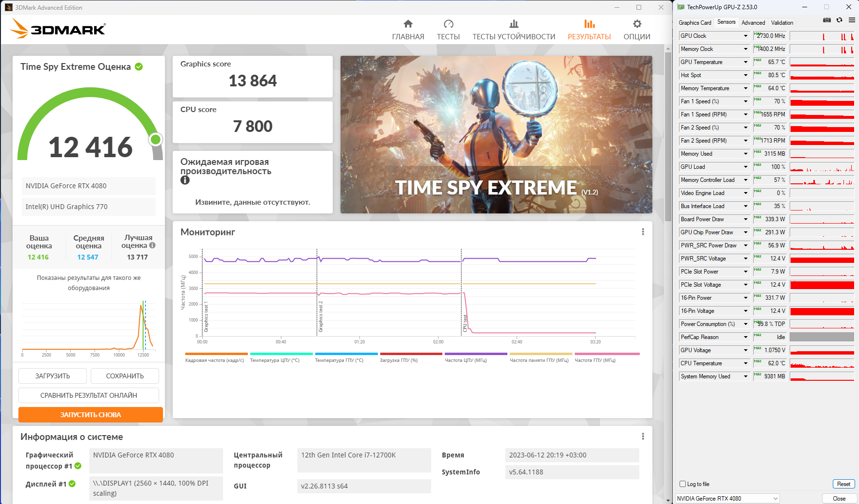Screen dimensions: 859x504
Task: Toggle the frame rate (Кадровая частота) graph legend
Action: [x=216, y=358]
